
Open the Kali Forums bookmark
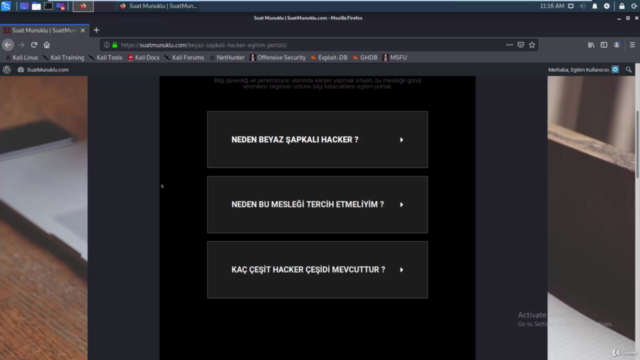point(184,58)
